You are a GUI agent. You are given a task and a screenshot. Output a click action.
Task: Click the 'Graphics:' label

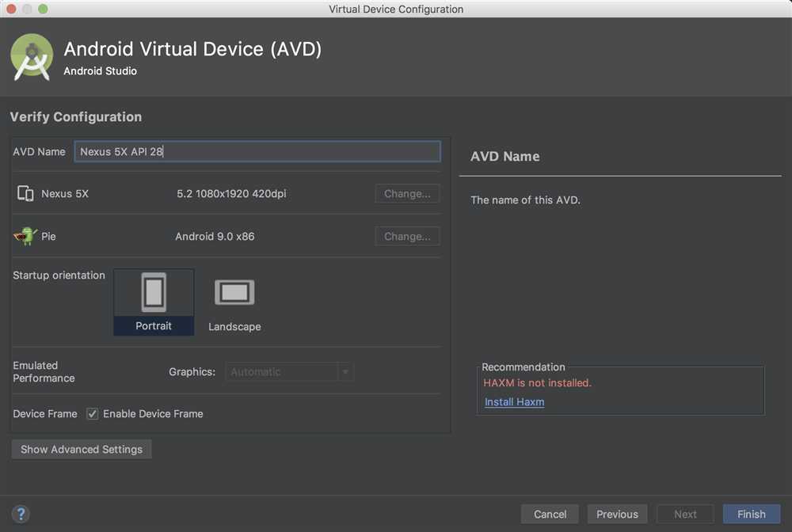192,372
